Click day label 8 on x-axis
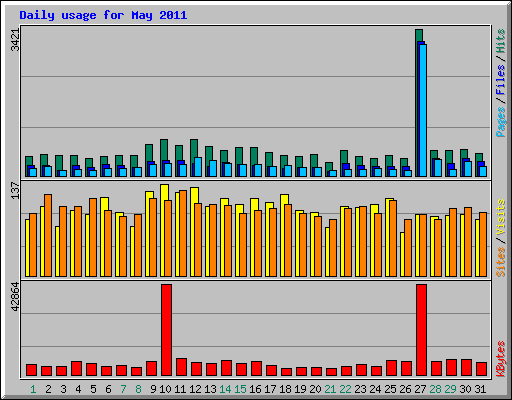The height and width of the screenshot is (400, 512). (x=138, y=389)
